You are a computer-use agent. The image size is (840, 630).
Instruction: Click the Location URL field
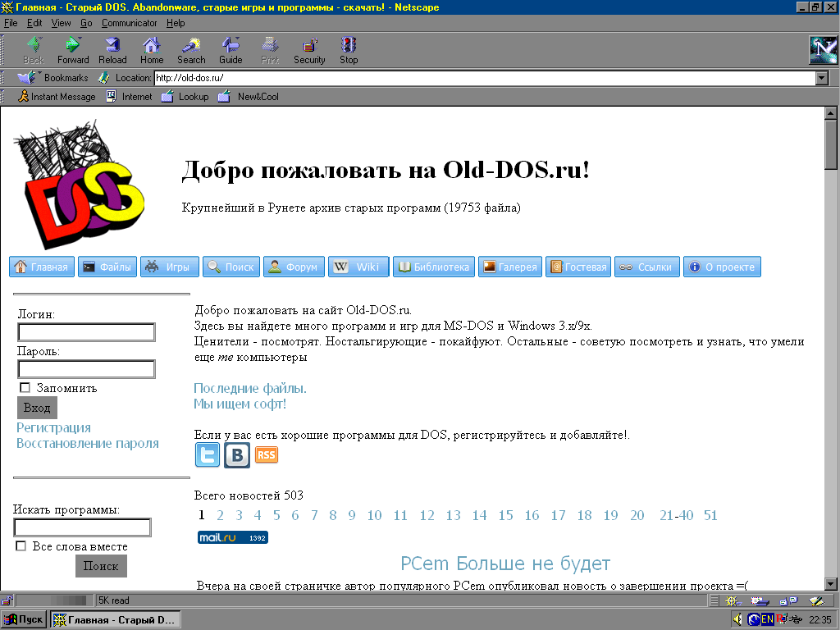pyautogui.click(x=485, y=78)
